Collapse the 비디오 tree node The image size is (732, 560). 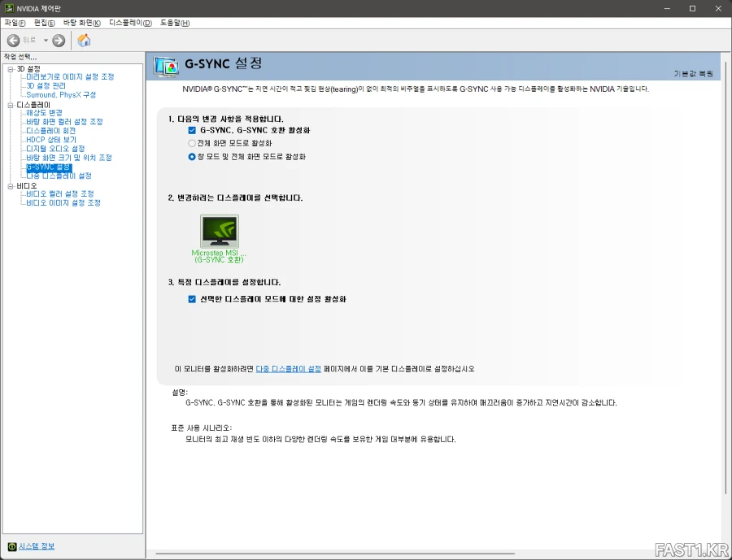[11, 186]
